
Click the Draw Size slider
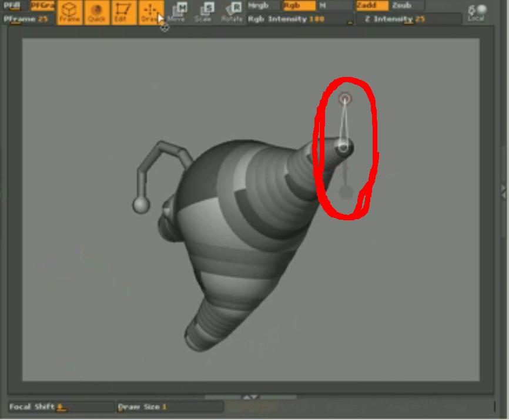(x=169, y=406)
